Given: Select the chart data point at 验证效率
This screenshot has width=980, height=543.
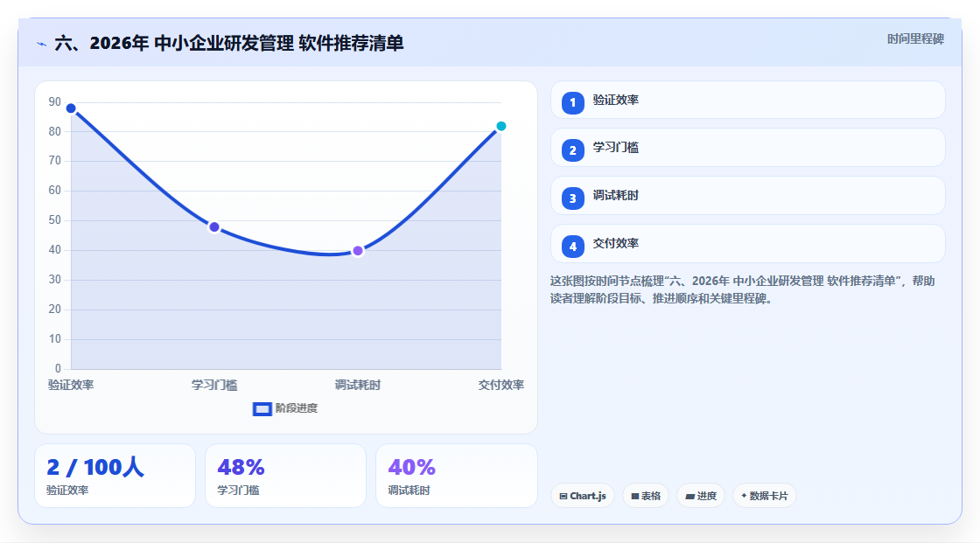Looking at the screenshot, I should [x=71, y=108].
